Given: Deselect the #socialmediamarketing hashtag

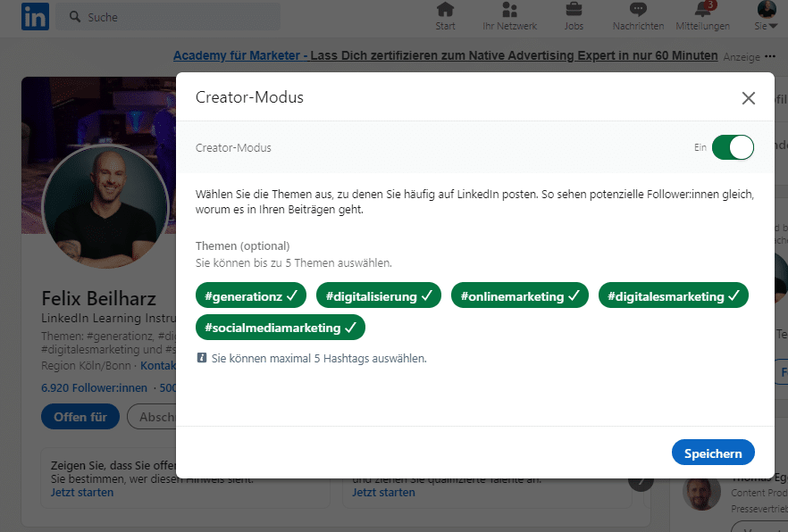Looking at the screenshot, I should pos(281,328).
